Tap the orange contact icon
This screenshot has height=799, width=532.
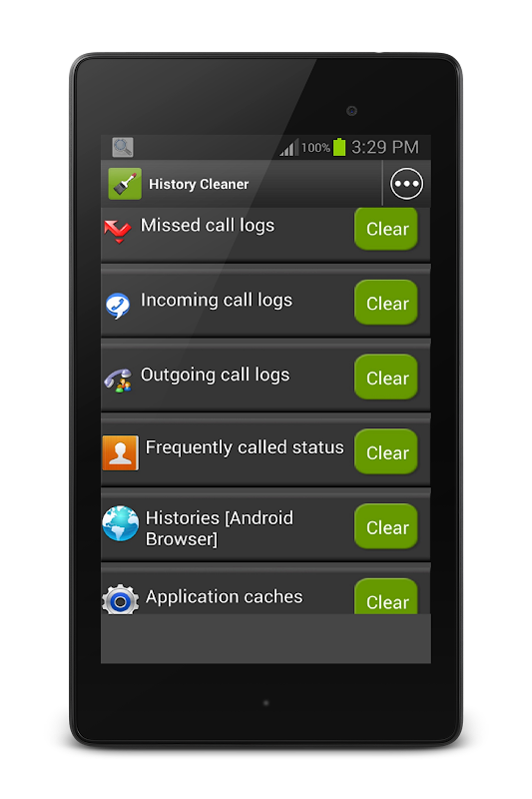click(120, 452)
